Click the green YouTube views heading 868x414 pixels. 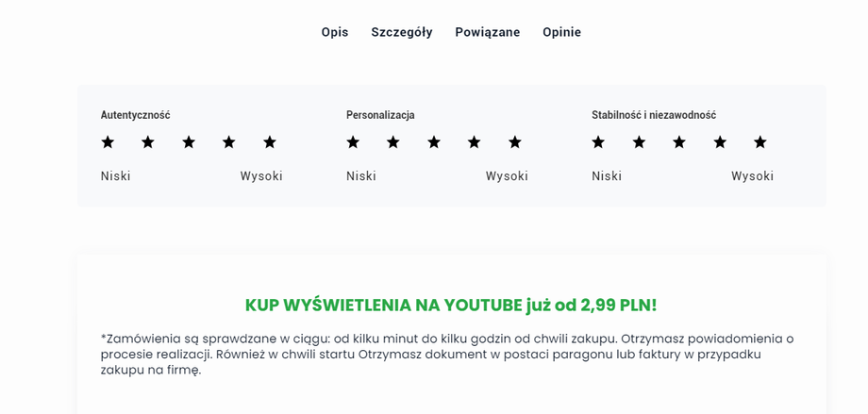pos(451,305)
